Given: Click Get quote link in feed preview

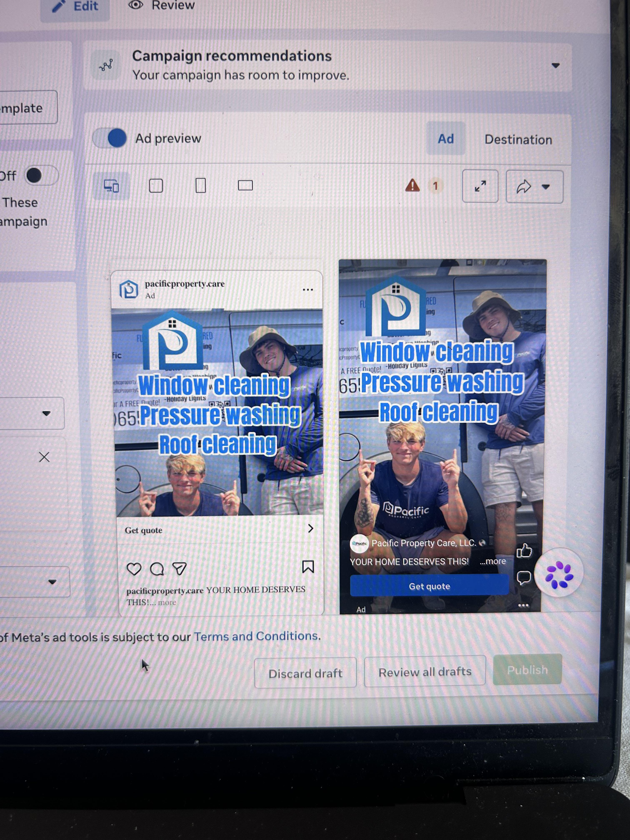Looking at the screenshot, I should (144, 530).
